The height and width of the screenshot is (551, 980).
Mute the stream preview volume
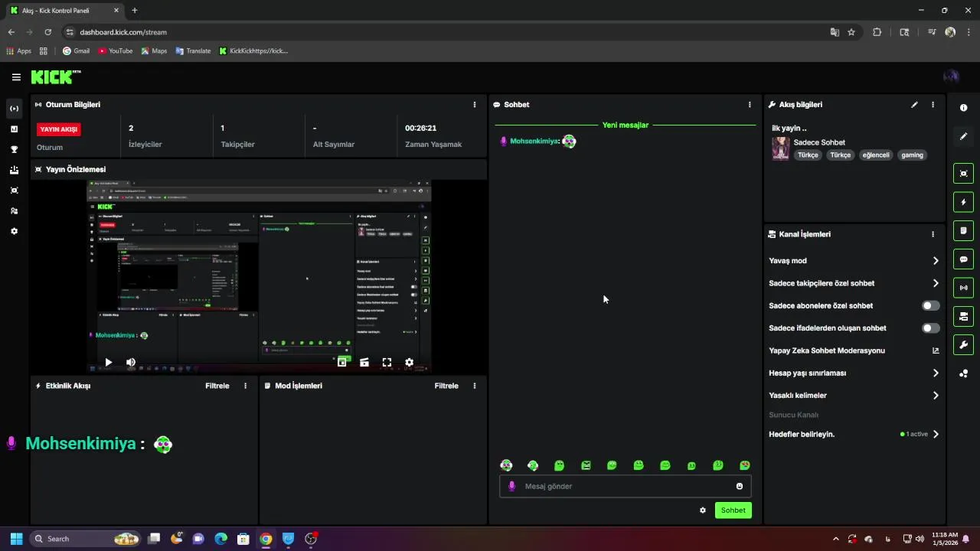[x=131, y=363]
